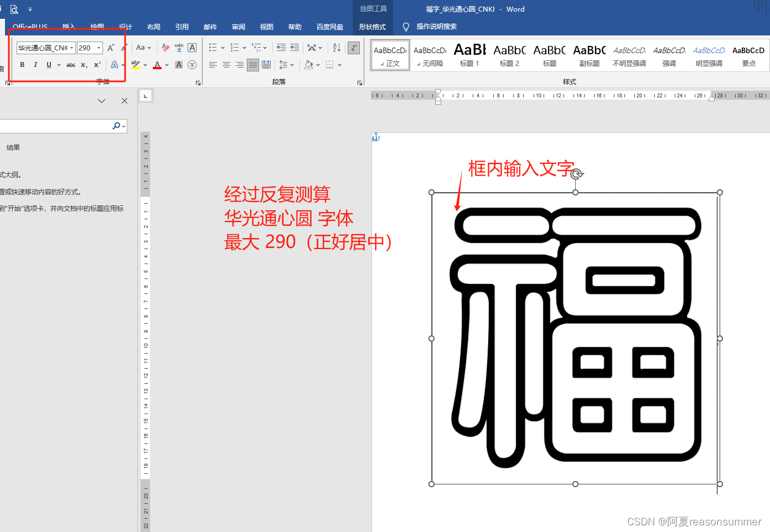
Task: Open the 邮件 ribbon tab
Action: tap(210, 27)
